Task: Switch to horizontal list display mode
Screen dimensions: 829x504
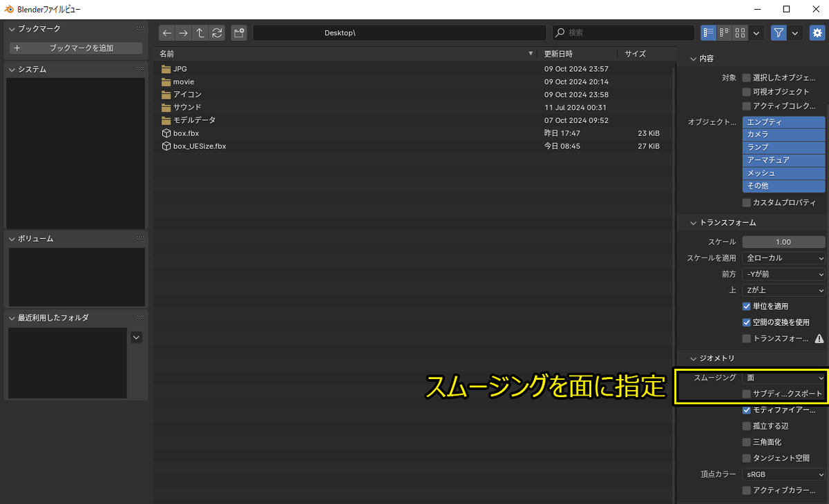Action: coord(725,32)
